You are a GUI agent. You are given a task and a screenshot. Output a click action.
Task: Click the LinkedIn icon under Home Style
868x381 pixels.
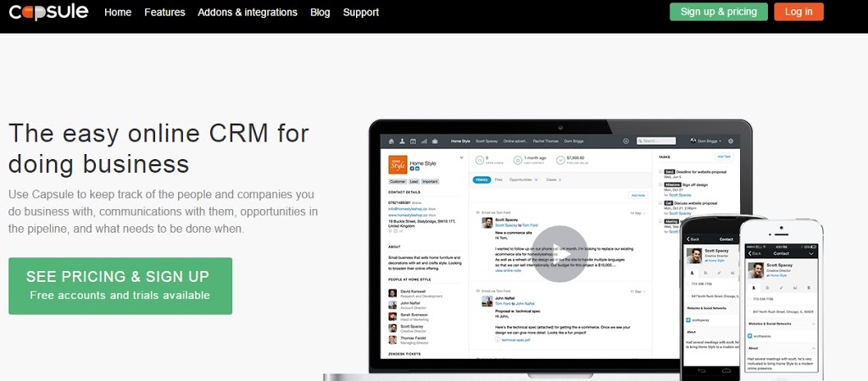pos(417,168)
